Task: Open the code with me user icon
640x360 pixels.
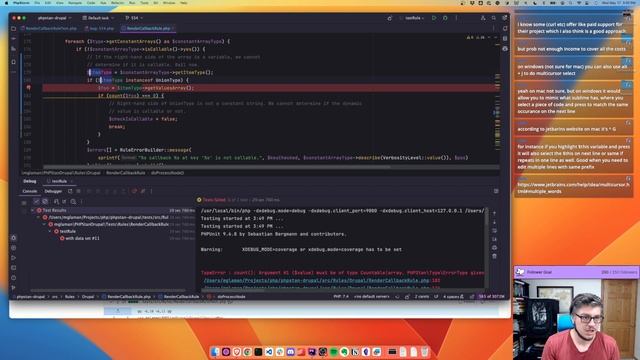Action: click(x=483, y=18)
